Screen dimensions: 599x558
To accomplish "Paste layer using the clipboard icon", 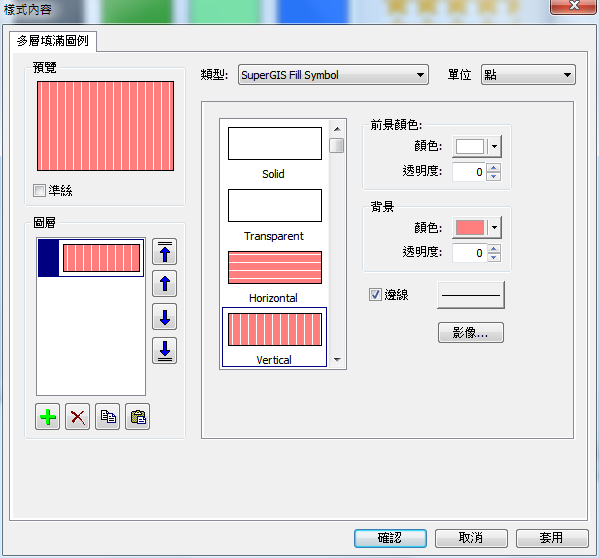I will click(138, 417).
